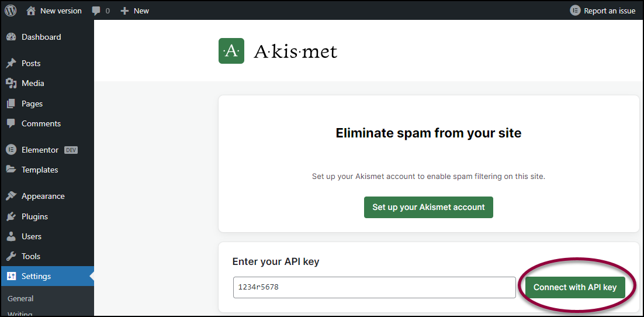Click the green Akismet logo square
Image resolution: width=644 pixels, height=317 pixels.
click(x=231, y=51)
